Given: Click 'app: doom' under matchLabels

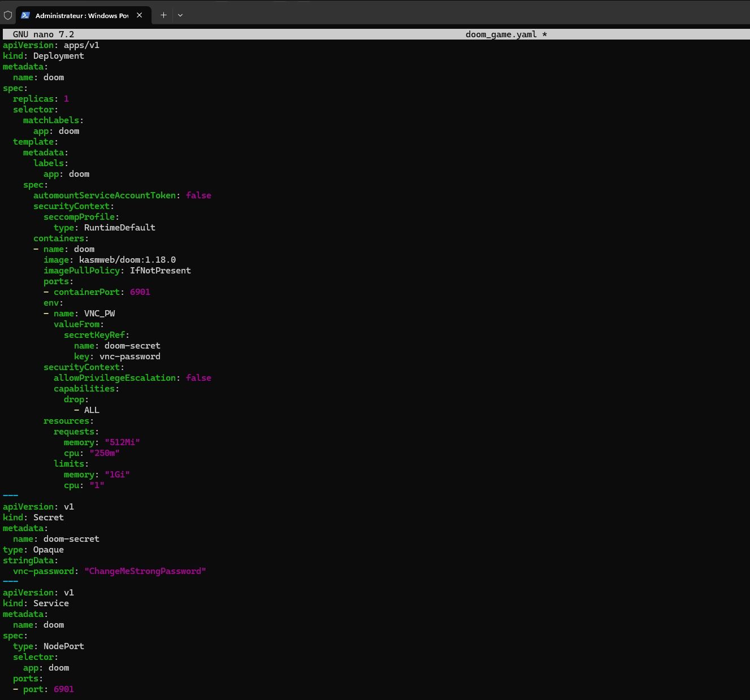Looking at the screenshot, I should pos(56,131).
